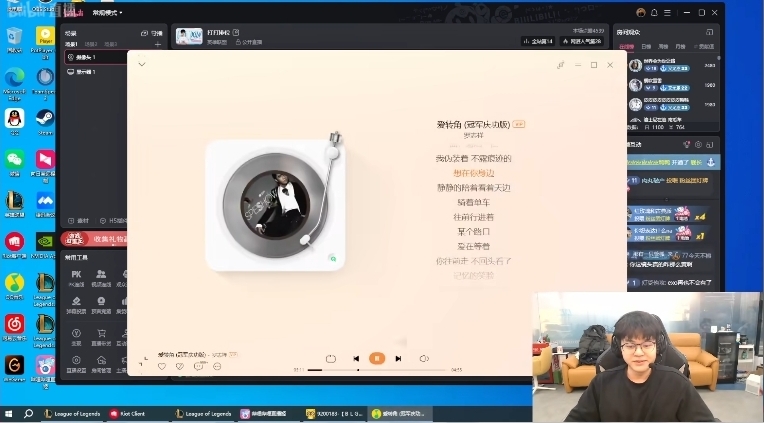Open the volume control in player

424,358
